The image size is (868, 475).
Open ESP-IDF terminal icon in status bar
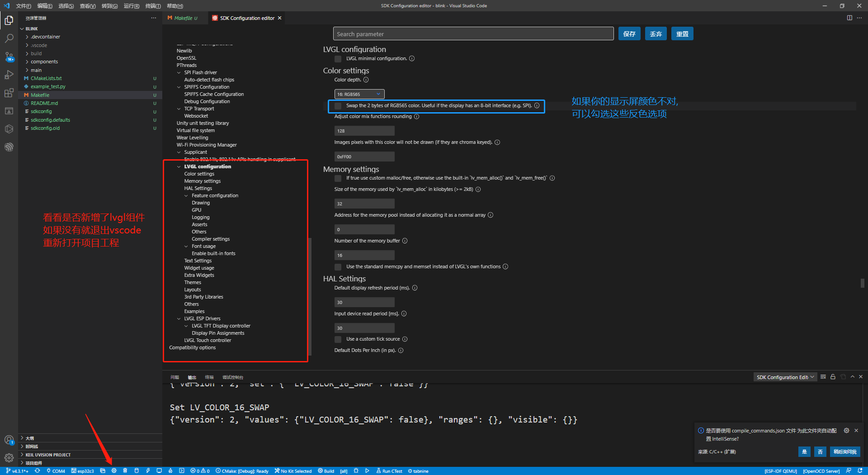click(182, 471)
